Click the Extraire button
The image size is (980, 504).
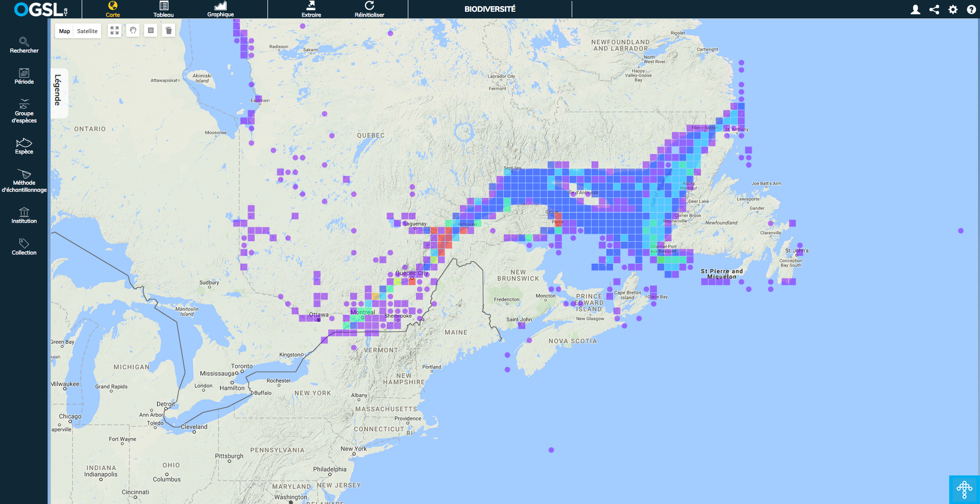(x=311, y=9)
